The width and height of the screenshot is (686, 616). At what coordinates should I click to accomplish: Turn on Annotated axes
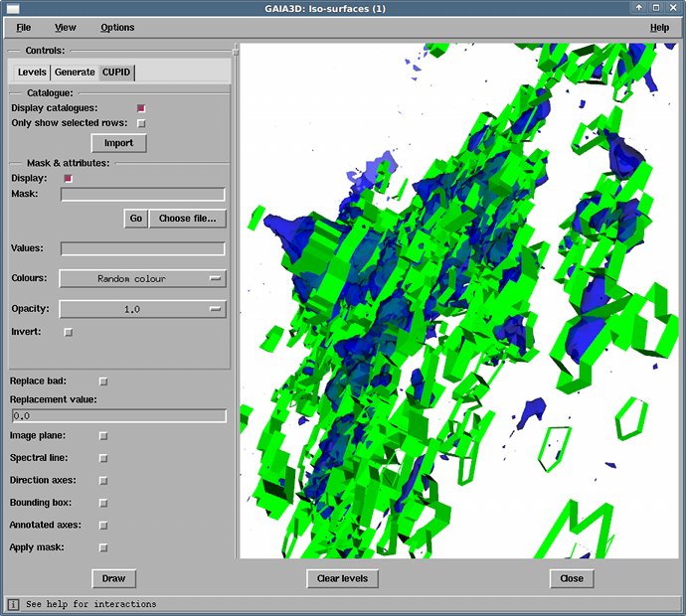[x=103, y=526]
